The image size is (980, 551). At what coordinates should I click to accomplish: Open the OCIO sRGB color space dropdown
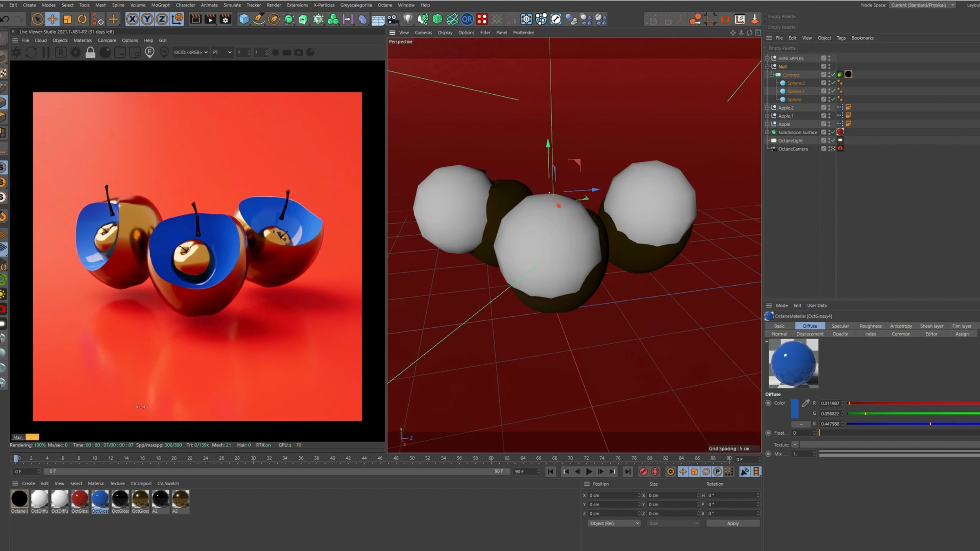click(191, 52)
